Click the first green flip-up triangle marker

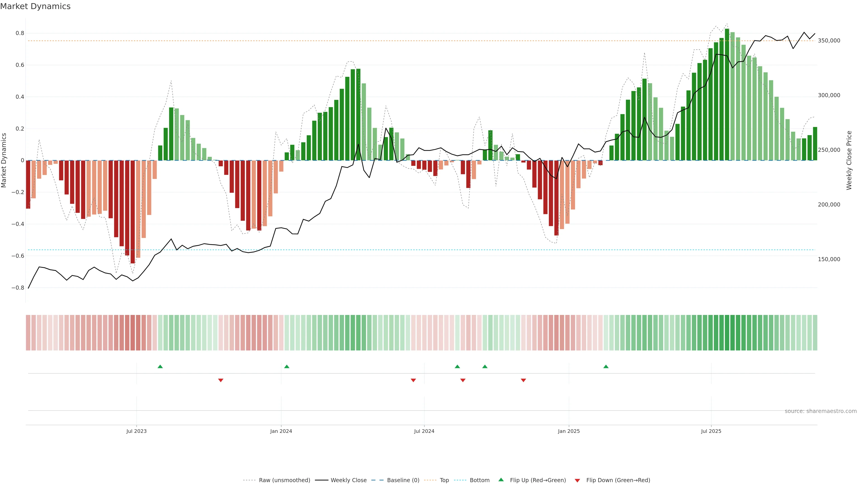pyautogui.click(x=160, y=366)
